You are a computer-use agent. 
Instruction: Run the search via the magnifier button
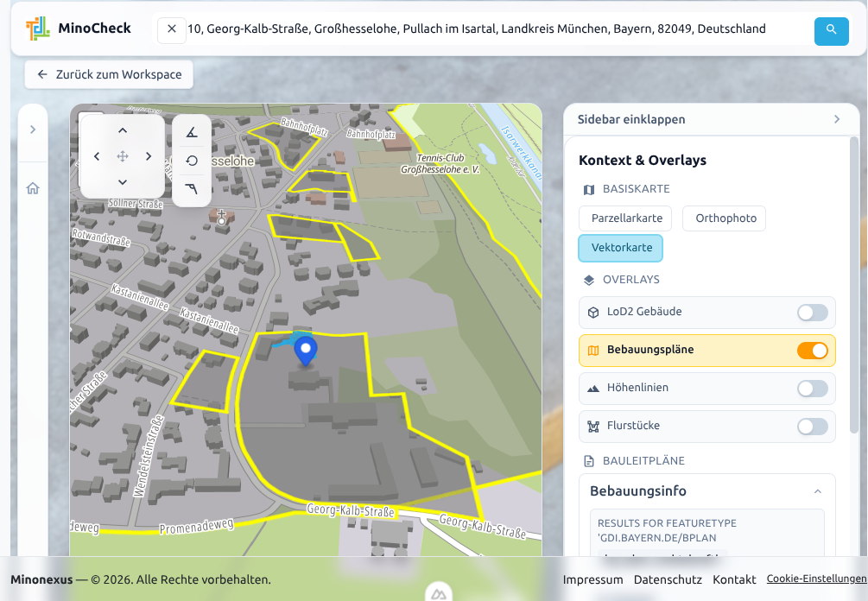click(830, 31)
